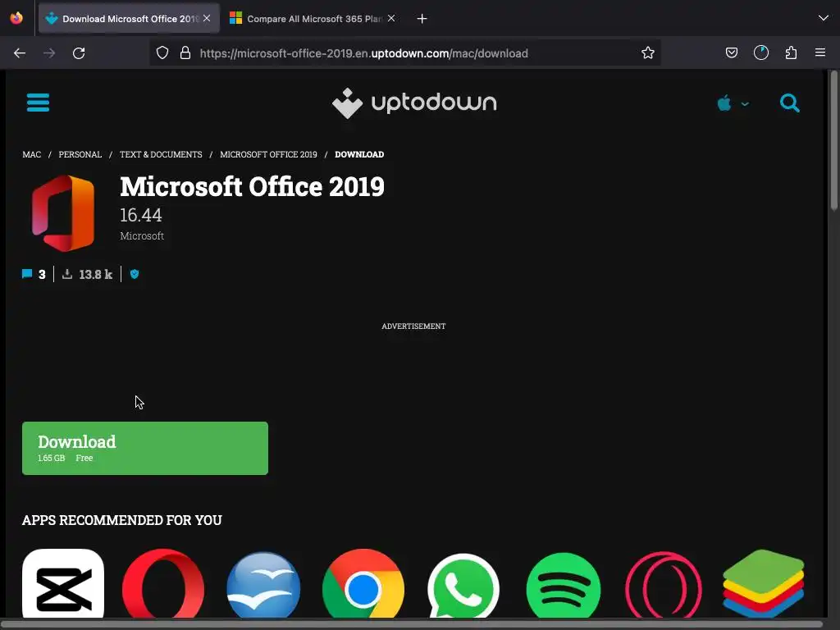Click the downloads count icon

pyautogui.click(x=67, y=274)
